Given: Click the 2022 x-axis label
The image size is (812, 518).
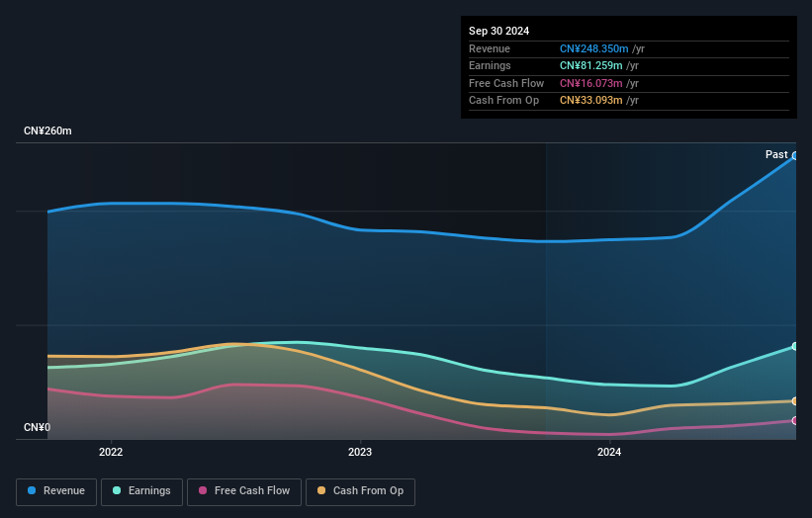Looking at the screenshot, I should (111, 452).
